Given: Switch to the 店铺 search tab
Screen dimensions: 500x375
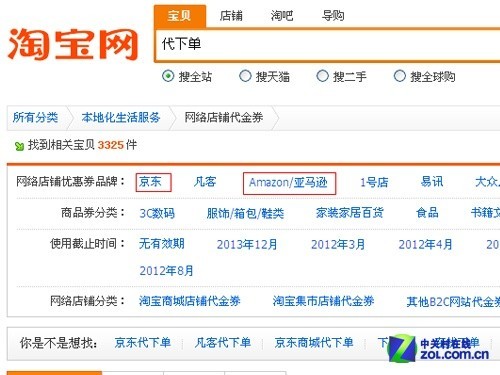Looking at the screenshot, I should click(231, 16).
